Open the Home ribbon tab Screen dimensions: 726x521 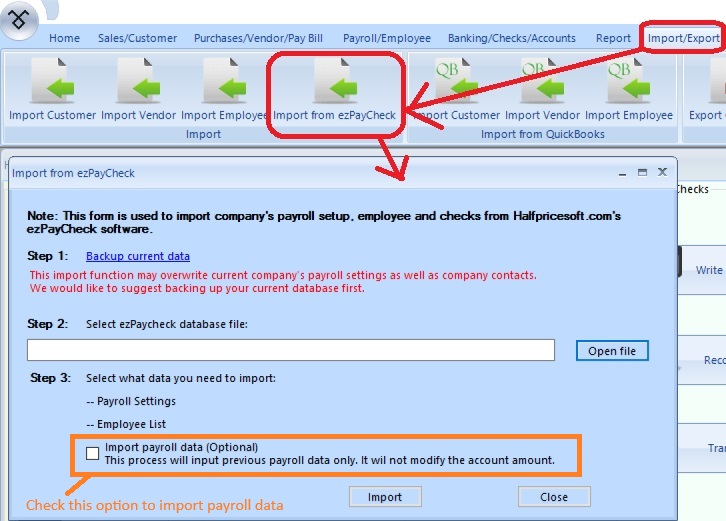[x=64, y=38]
